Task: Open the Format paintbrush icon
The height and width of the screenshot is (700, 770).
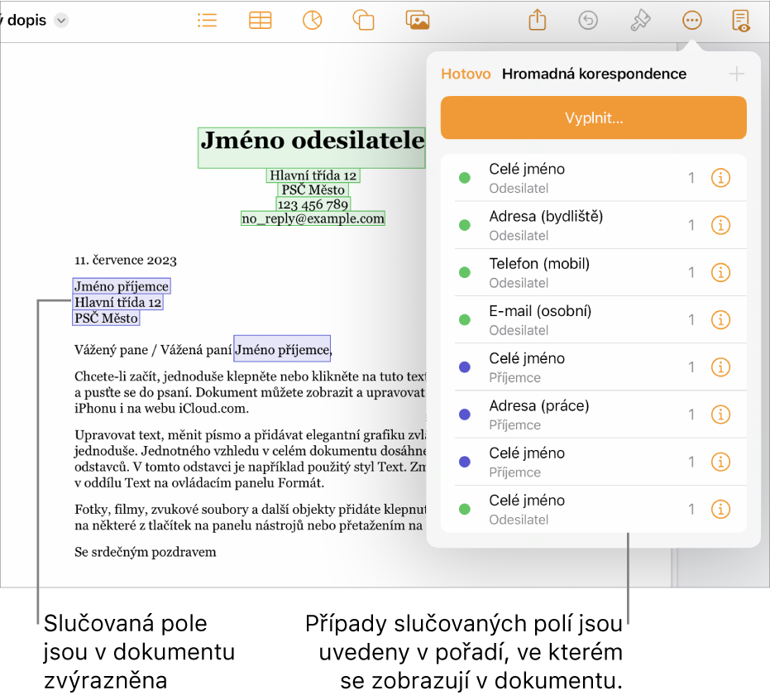Action: 640,21
